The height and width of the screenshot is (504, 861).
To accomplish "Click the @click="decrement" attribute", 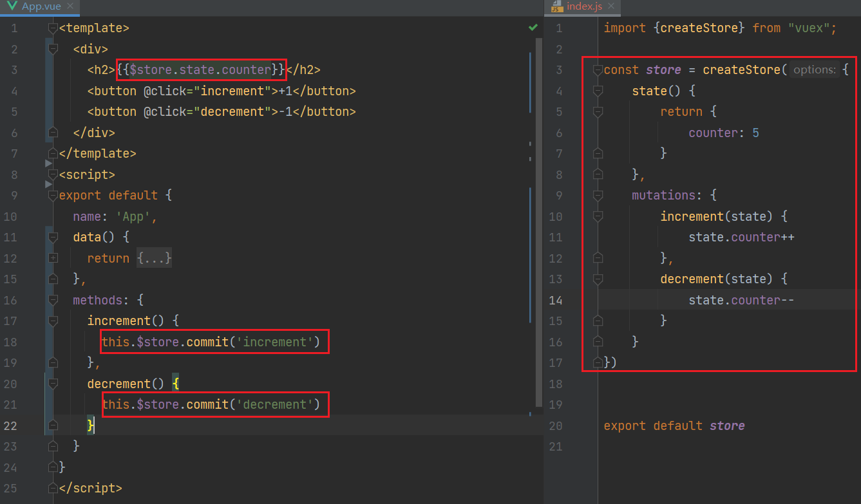I will [x=207, y=112].
